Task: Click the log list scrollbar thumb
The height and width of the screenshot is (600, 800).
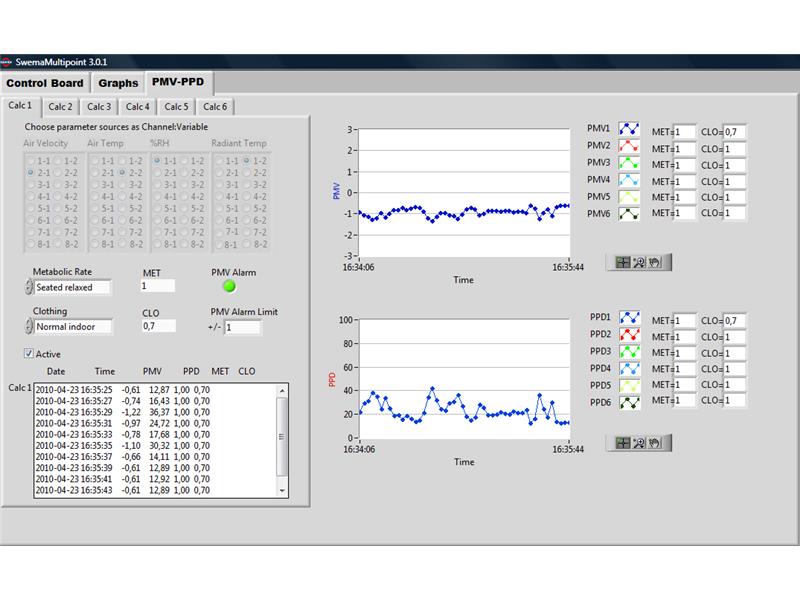Action: 282,437
